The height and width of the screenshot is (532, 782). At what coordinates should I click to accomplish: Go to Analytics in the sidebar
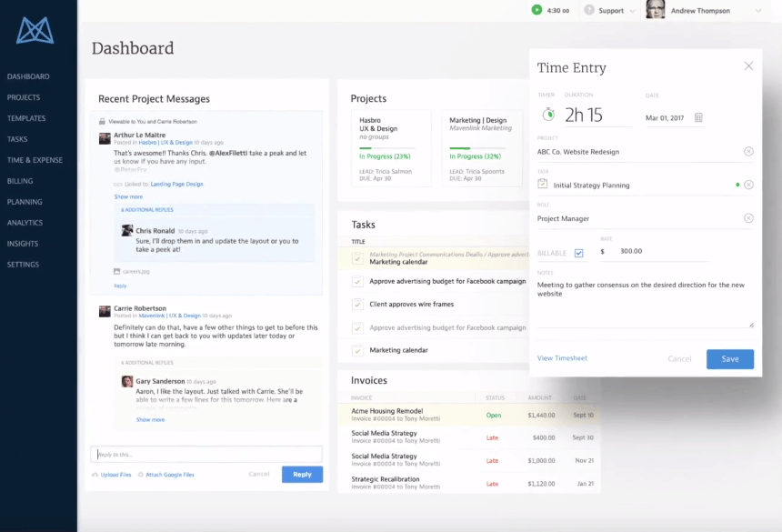25,223
